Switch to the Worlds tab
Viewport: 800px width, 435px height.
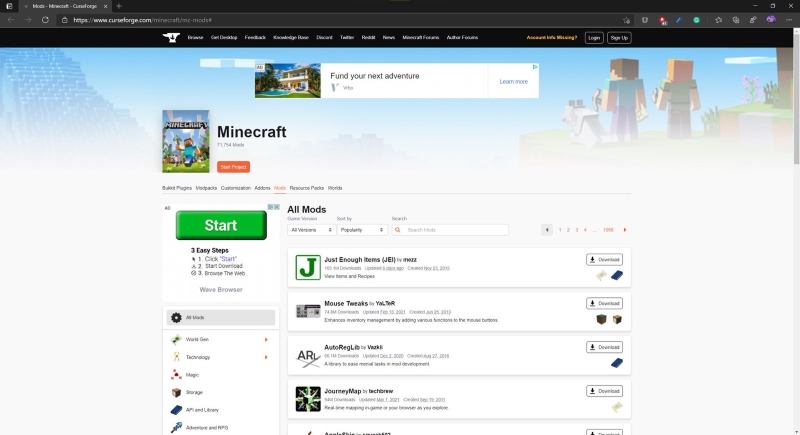point(335,188)
